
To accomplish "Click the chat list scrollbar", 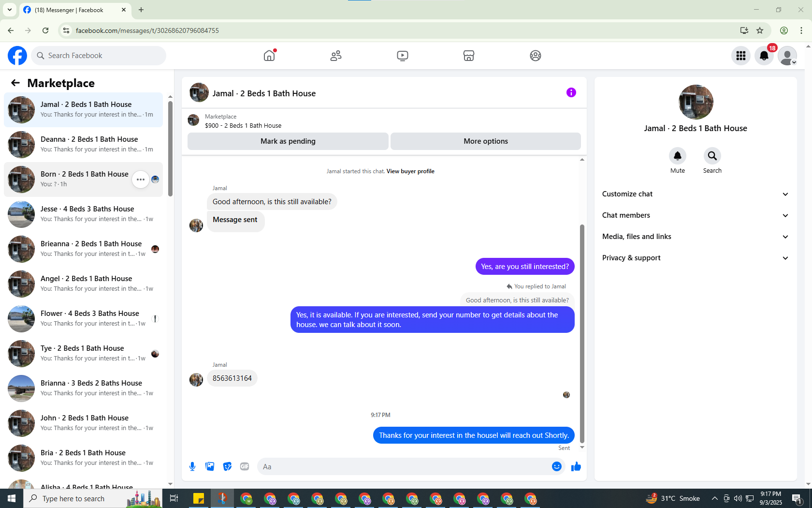I will (x=170, y=148).
